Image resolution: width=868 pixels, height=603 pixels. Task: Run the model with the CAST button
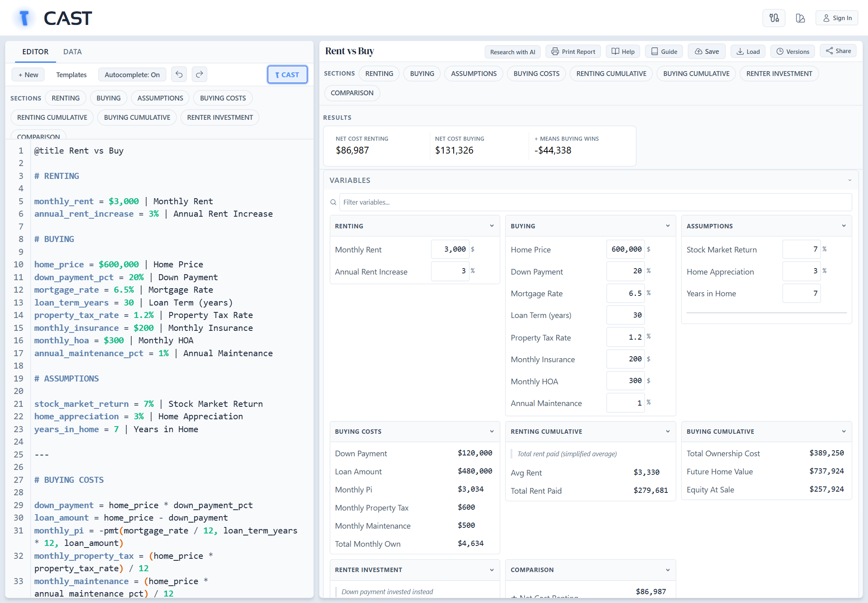pos(287,75)
